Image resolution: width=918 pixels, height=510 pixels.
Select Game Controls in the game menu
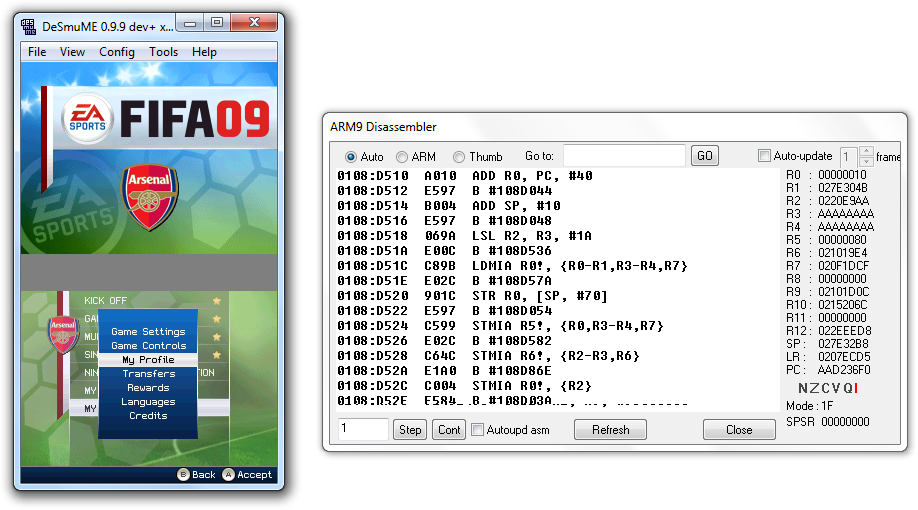coord(149,345)
